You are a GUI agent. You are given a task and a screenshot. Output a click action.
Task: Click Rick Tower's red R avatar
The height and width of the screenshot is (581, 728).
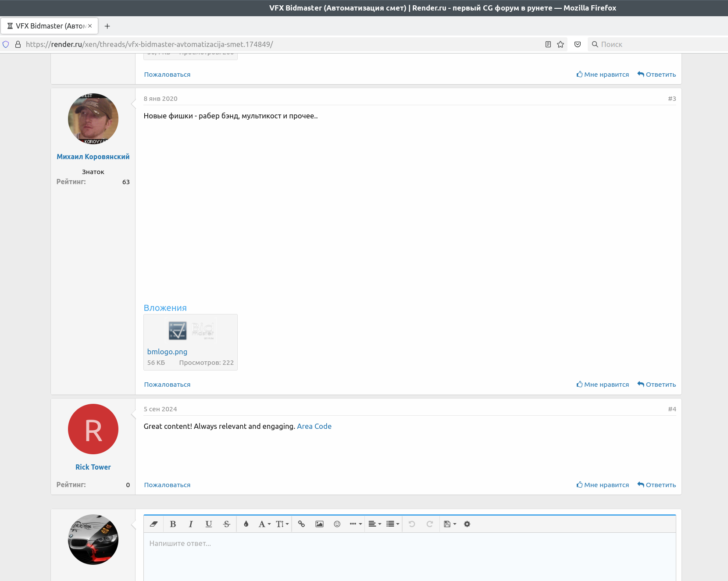(x=93, y=429)
